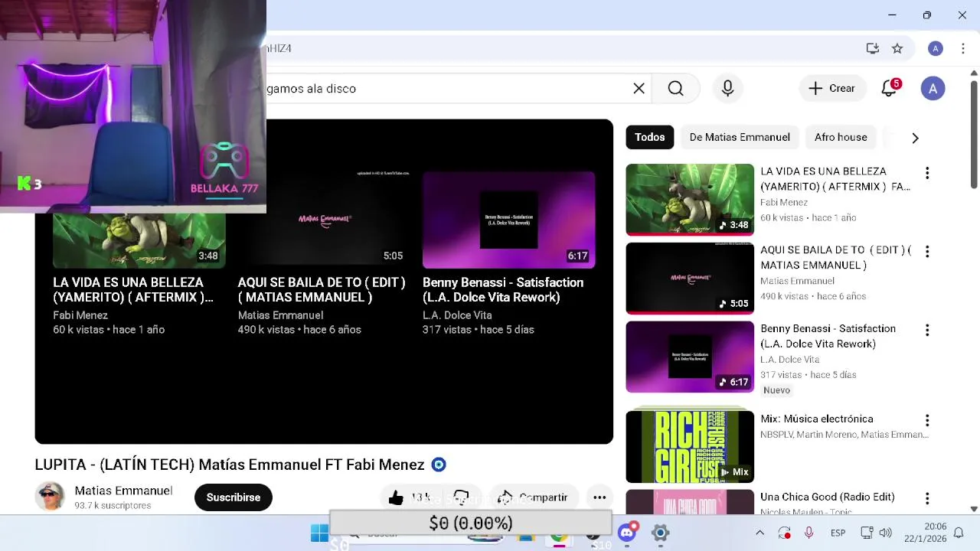
Task: Subscribe to Matias Emmanuel channel
Action: point(234,497)
